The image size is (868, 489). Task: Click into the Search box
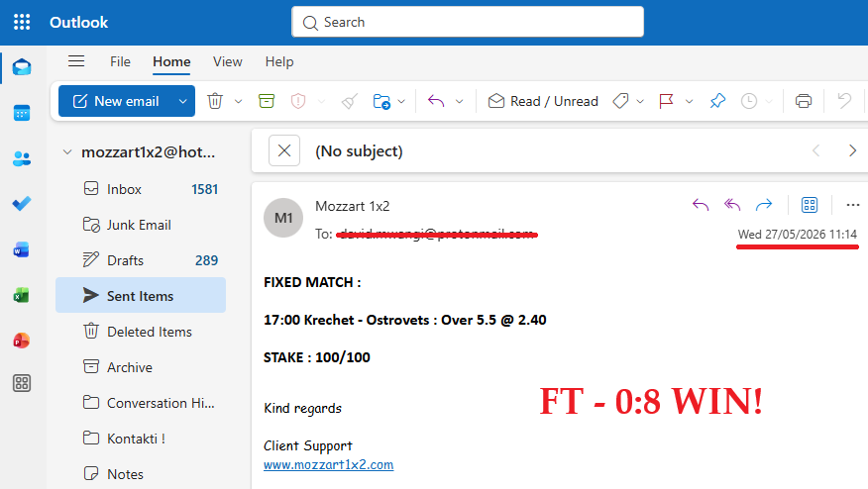468,22
